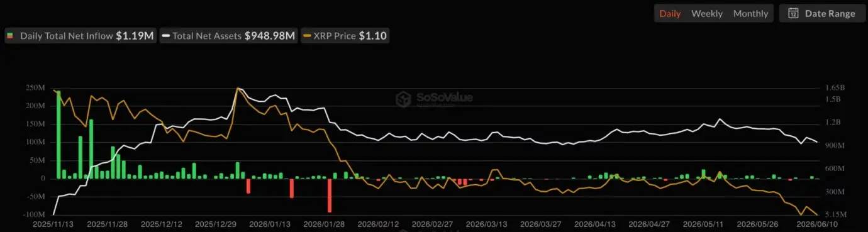The width and height of the screenshot is (868, 232).
Task: Click the 150M left axis label
Action: [x=35, y=124]
